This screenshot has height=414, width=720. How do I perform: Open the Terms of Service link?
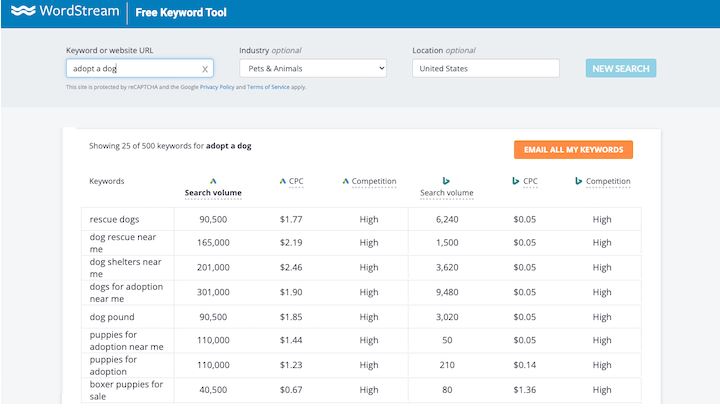[267, 87]
